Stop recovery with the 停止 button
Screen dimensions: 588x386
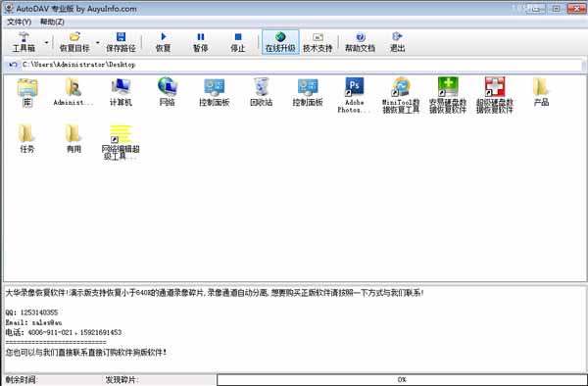point(238,42)
